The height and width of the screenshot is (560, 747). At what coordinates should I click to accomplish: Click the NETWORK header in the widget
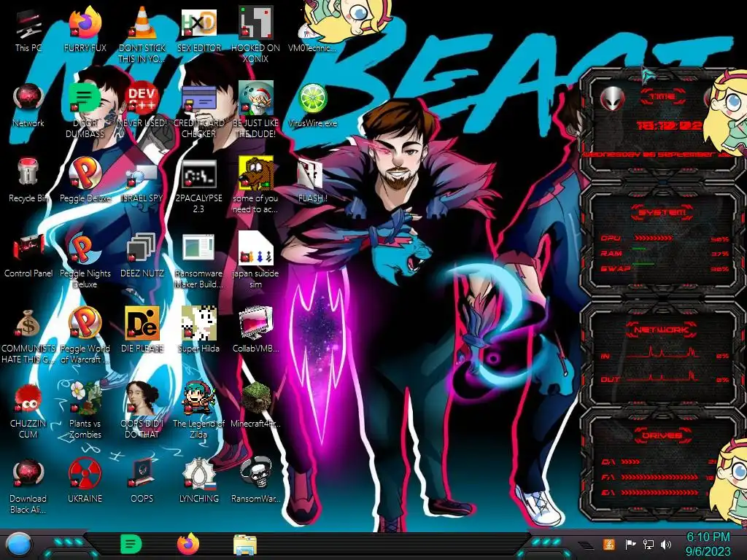point(661,330)
